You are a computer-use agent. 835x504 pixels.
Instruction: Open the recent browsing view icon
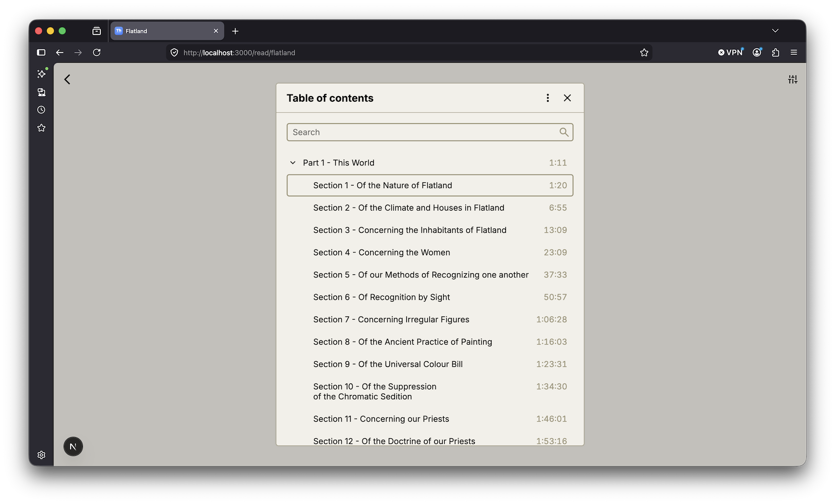(97, 31)
